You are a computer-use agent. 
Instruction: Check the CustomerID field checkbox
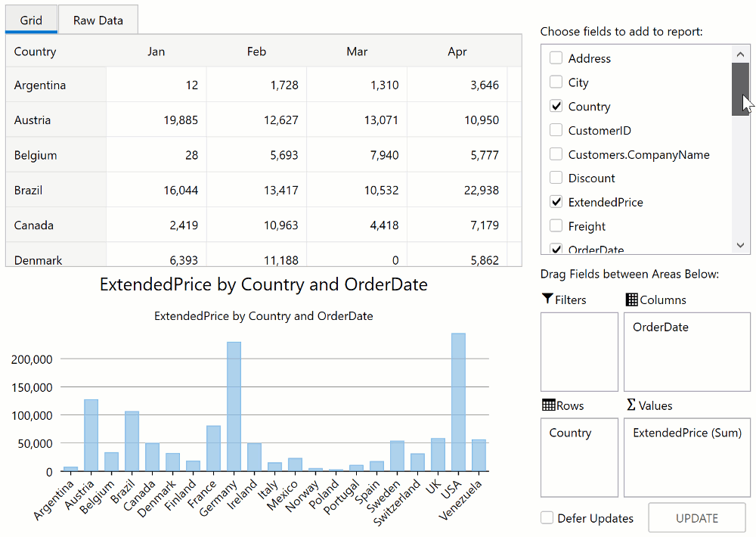tap(556, 130)
